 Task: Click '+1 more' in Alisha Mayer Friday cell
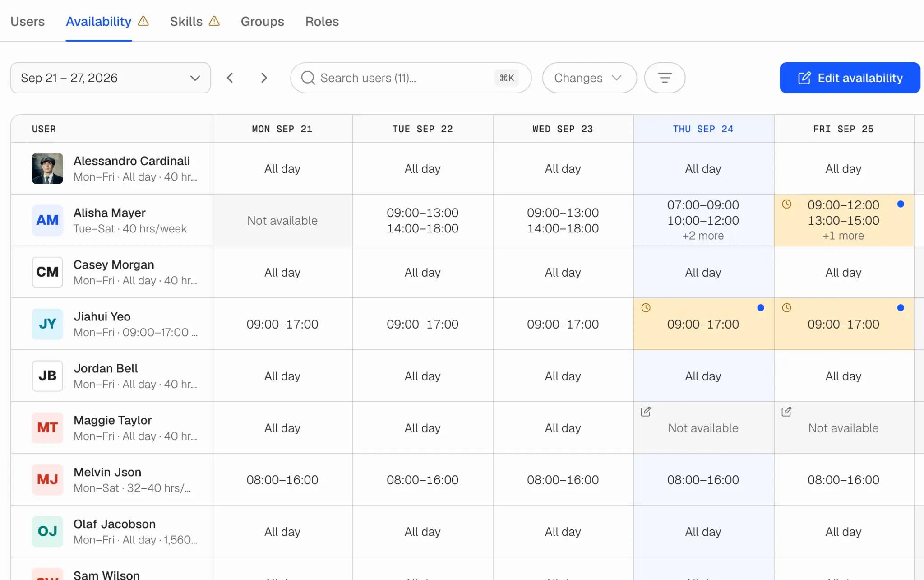click(843, 236)
